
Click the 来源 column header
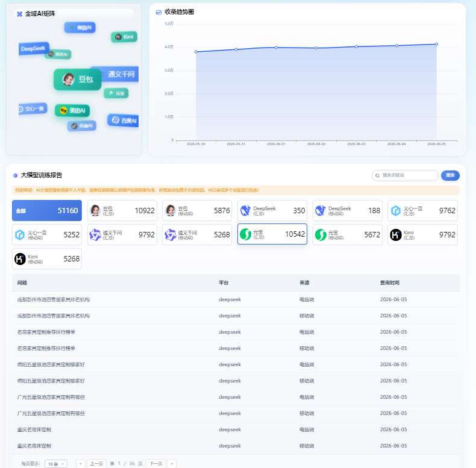304,283
